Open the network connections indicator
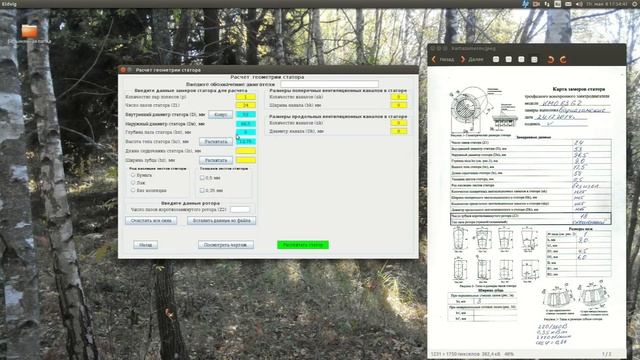This screenshot has height=360, width=640. [x=547, y=4]
